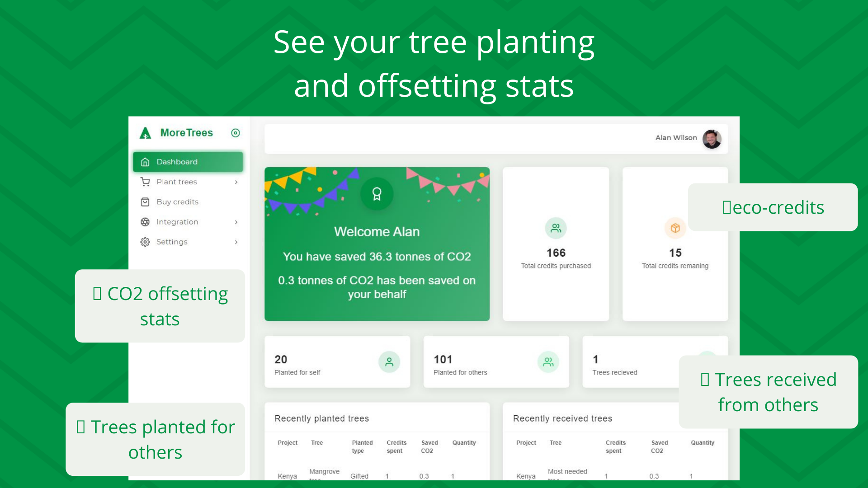Click the Dashboard home icon

145,162
